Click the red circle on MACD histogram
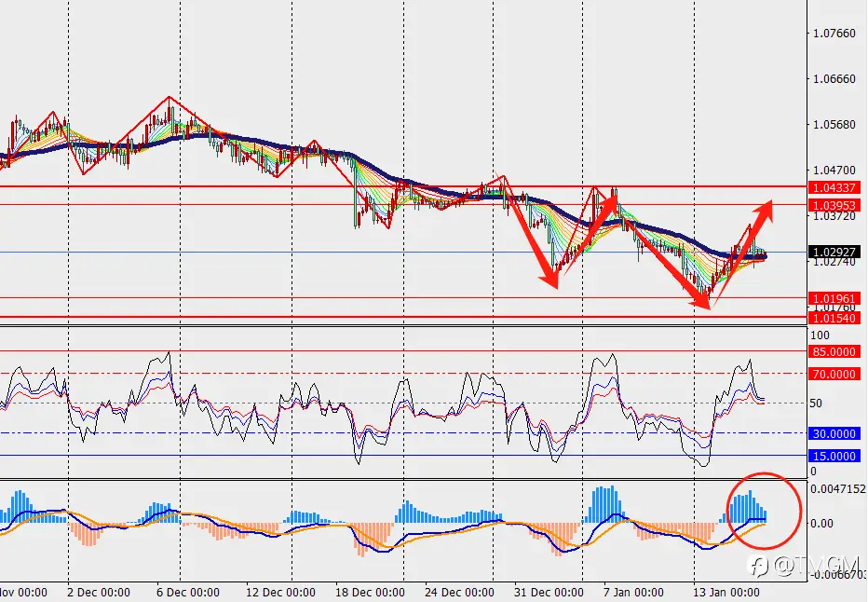This screenshot has height=602, width=868. point(764,511)
